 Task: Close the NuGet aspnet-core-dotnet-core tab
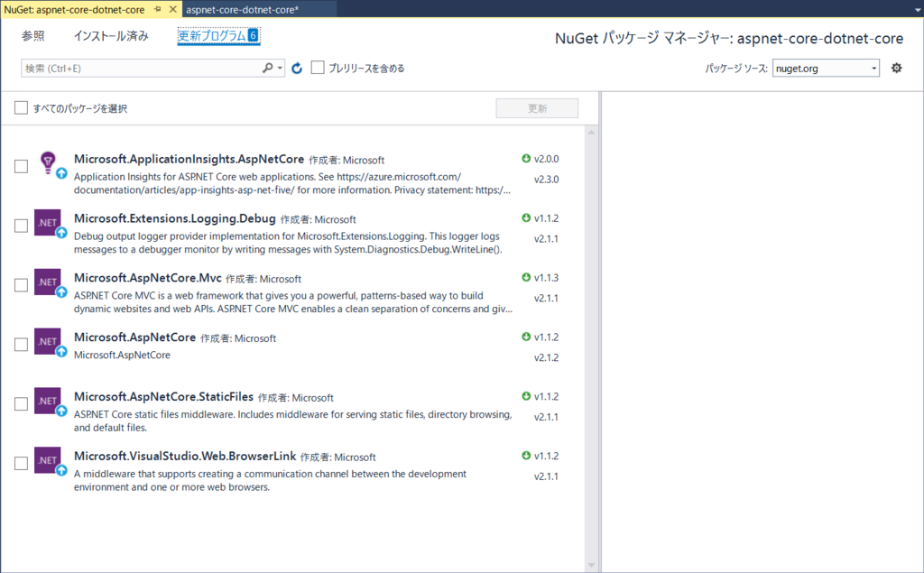(172, 9)
